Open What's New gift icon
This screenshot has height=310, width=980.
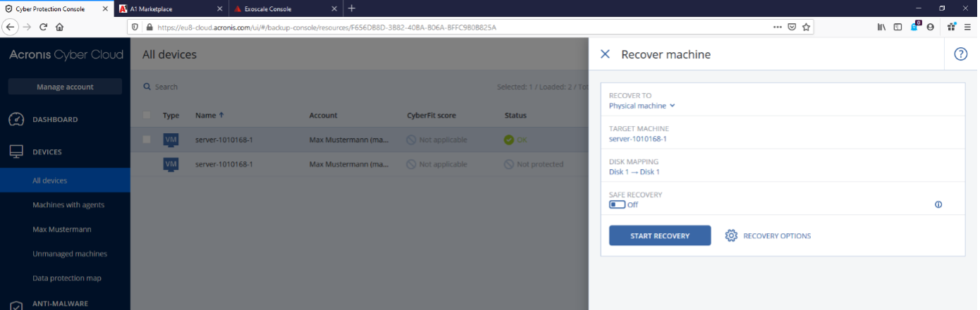[x=951, y=27]
